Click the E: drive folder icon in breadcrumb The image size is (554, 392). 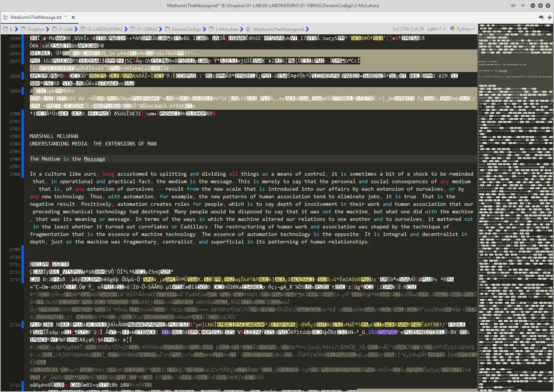6,29
